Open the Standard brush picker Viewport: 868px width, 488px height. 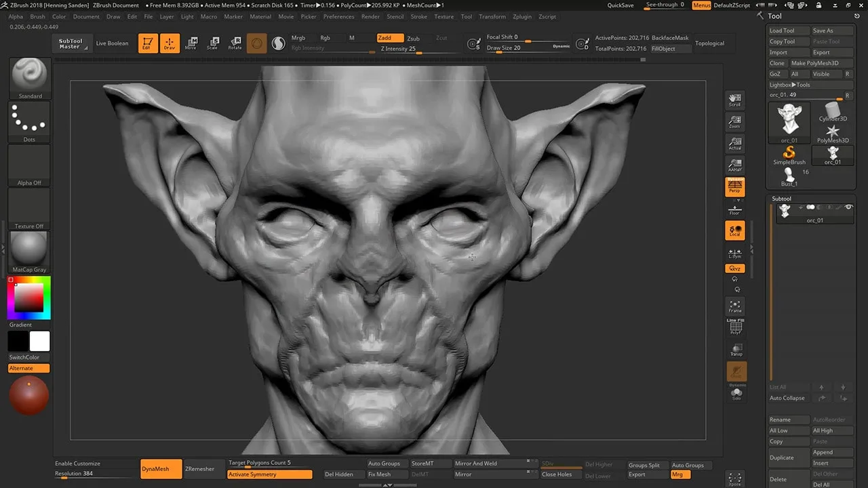[30, 79]
